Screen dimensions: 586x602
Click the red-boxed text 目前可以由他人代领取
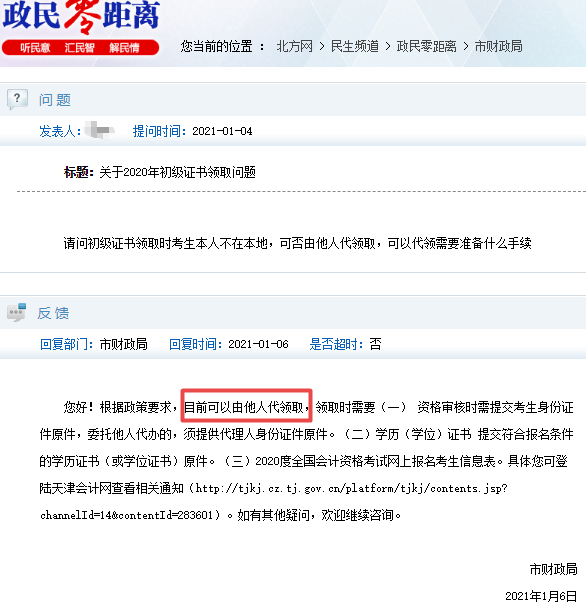pos(246,406)
